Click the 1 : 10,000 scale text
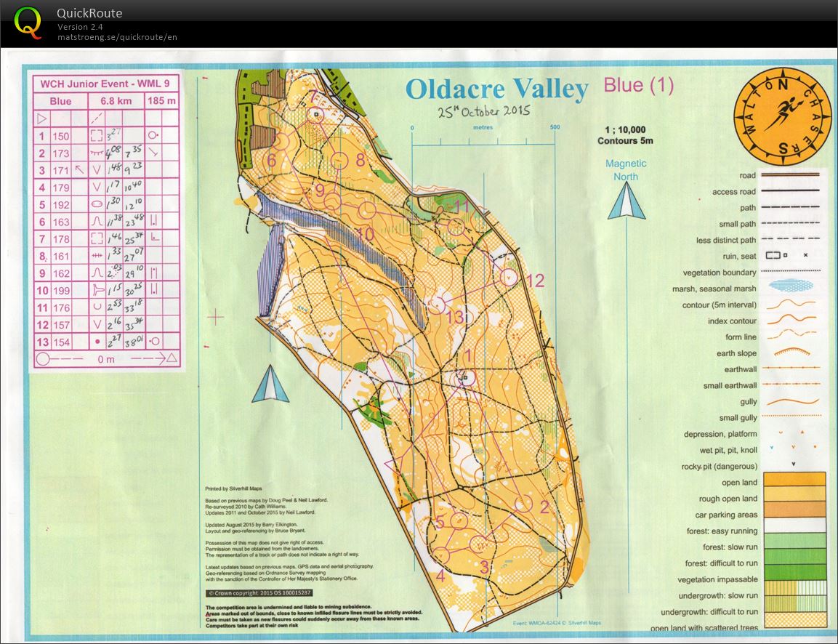Viewport: 838px width, 644px height. (x=625, y=130)
